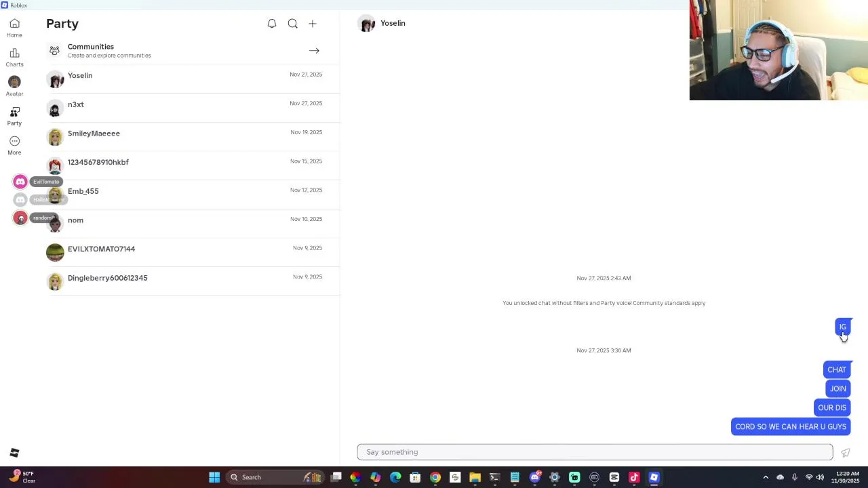This screenshot has height=488, width=868.
Task: Open chat with Emb_455
Action: click(x=193, y=195)
